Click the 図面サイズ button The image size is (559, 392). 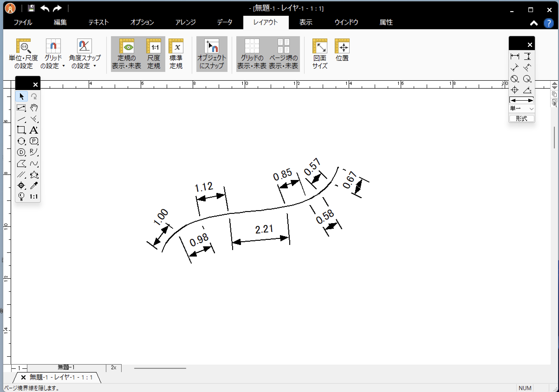[x=320, y=54]
